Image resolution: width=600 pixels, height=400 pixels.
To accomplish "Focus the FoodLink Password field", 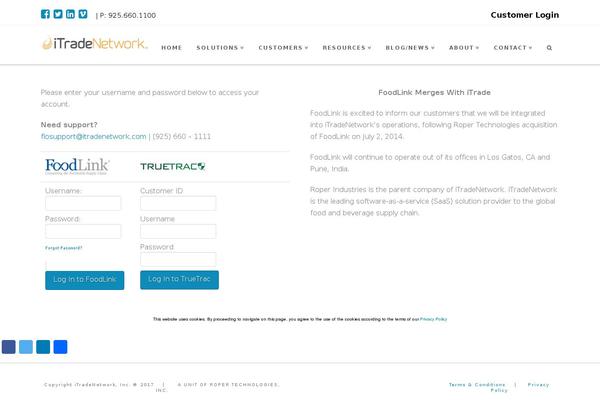I will (x=83, y=232).
